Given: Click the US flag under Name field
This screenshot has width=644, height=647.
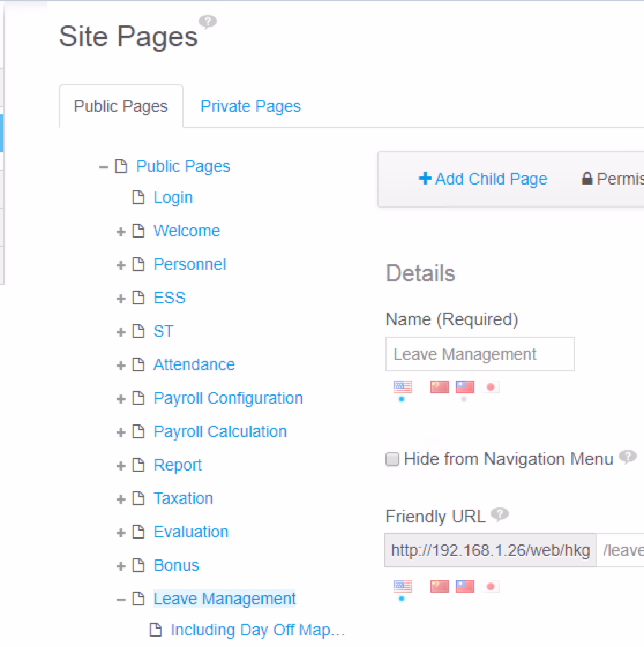Looking at the screenshot, I should click(402, 387).
